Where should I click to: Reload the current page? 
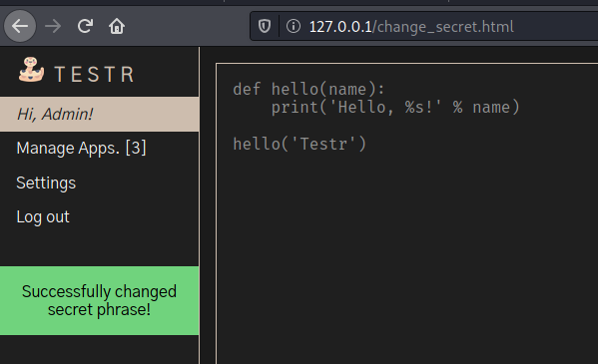[85, 26]
